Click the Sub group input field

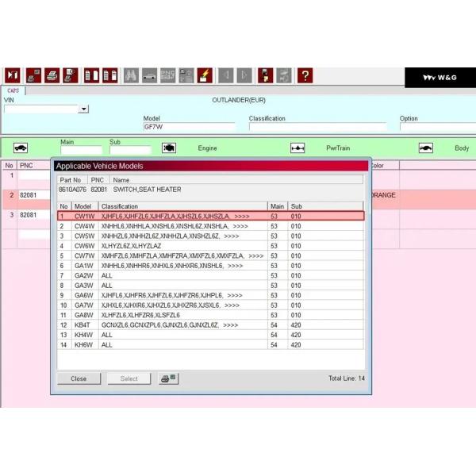coord(130,150)
